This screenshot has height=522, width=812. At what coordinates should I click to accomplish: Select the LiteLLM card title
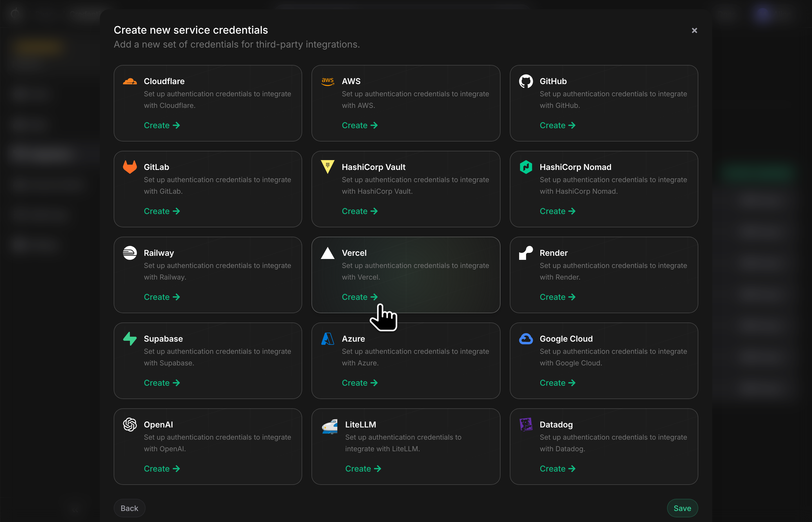[360, 424]
